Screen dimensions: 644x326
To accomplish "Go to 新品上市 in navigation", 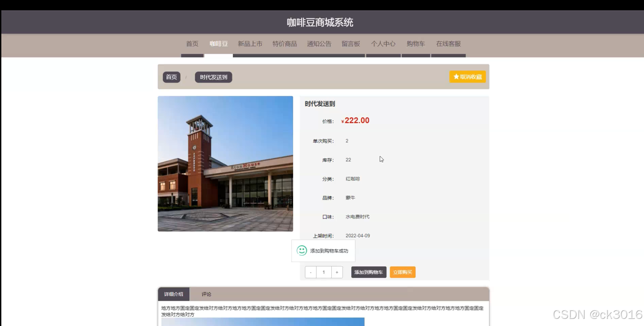I will (250, 44).
